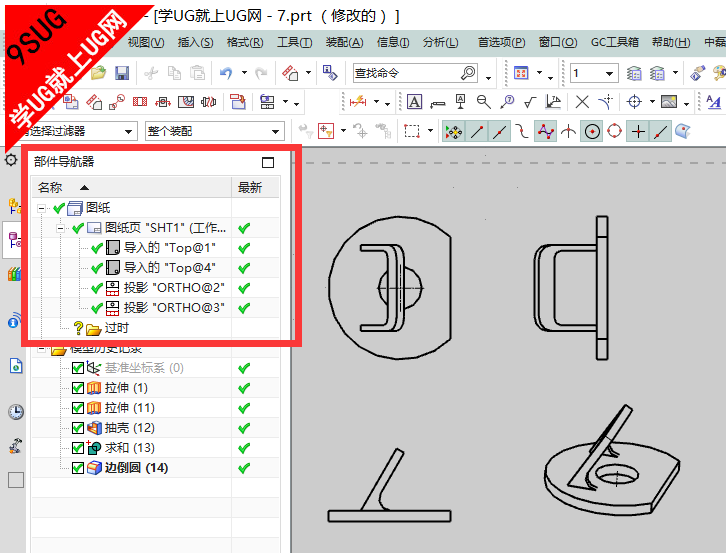
Task: Select the Center Mark tool
Action: pos(634,101)
